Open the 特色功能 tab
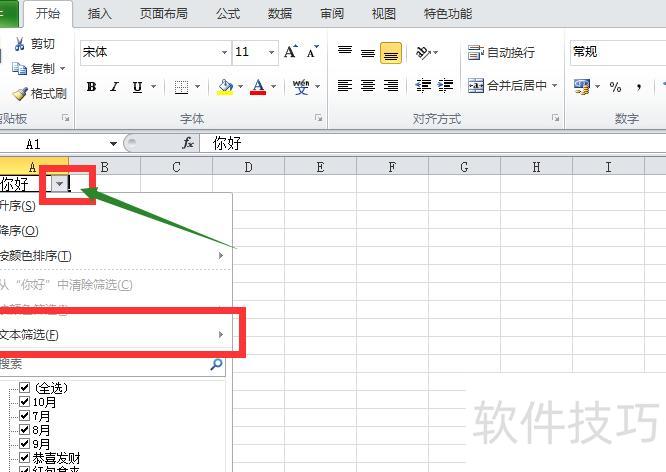Image resolution: width=666 pixels, height=472 pixels. pos(448,14)
